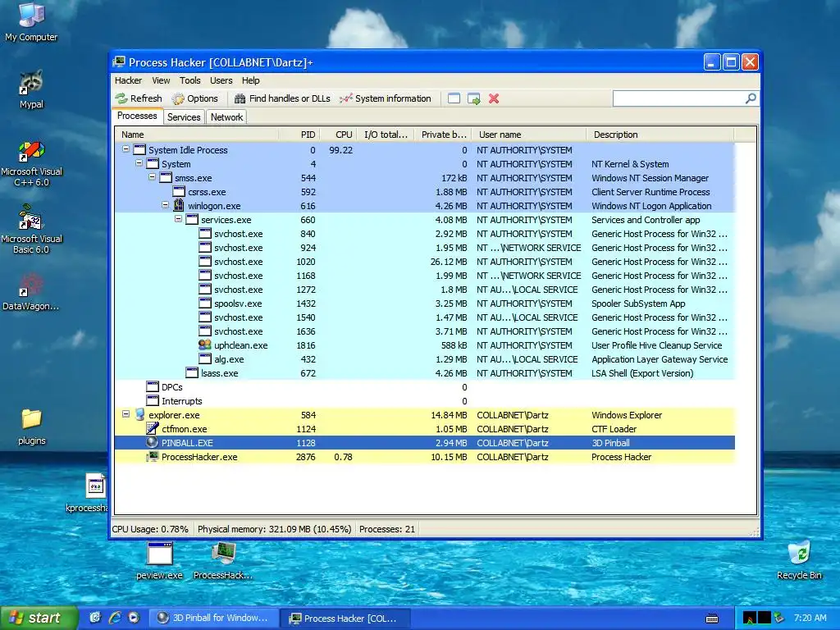Open the Windows start button

click(39, 618)
